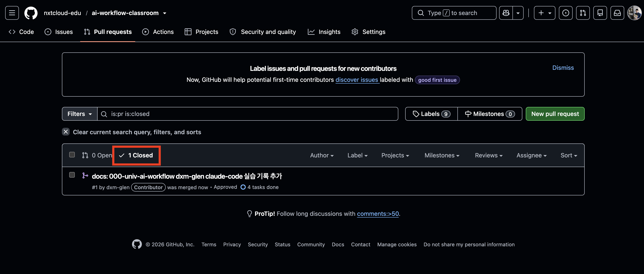The image size is (644, 274).
Task: Open the Terms footer link
Action: click(209, 245)
